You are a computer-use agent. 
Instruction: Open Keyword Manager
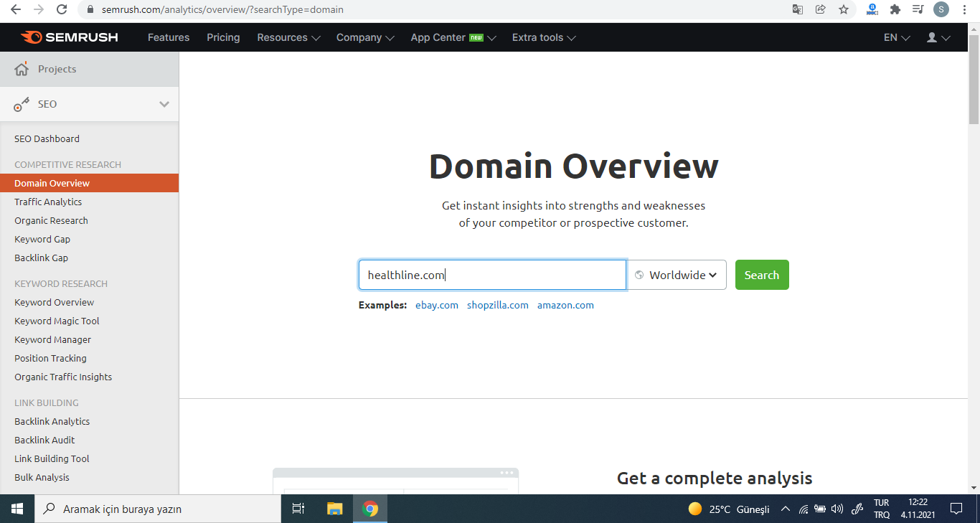click(52, 339)
